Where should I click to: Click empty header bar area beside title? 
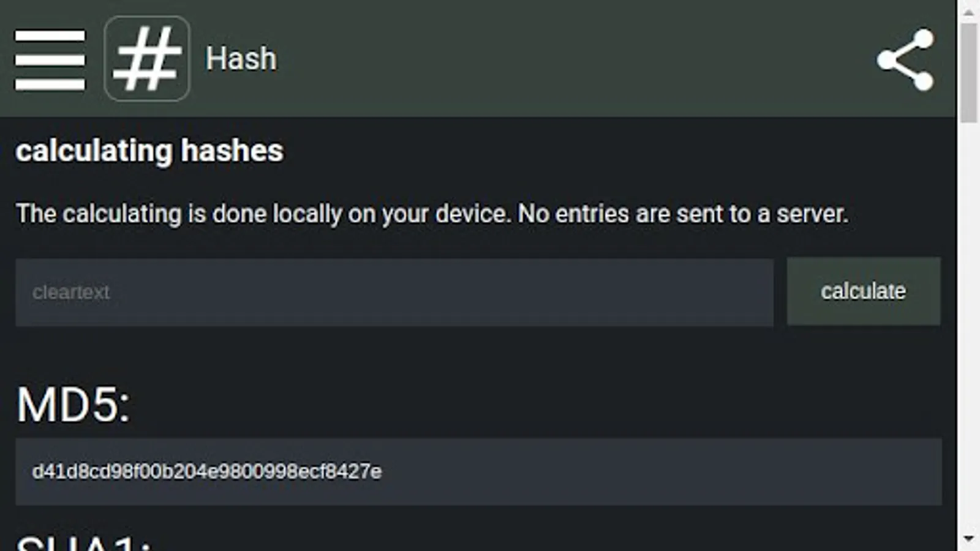(x=551, y=59)
